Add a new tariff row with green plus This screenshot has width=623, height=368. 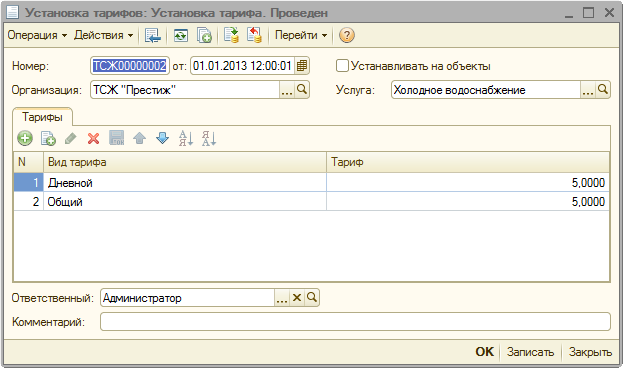25,138
